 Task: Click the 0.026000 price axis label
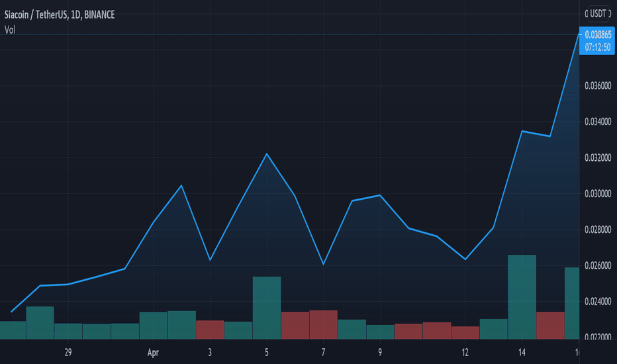point(598,265)
